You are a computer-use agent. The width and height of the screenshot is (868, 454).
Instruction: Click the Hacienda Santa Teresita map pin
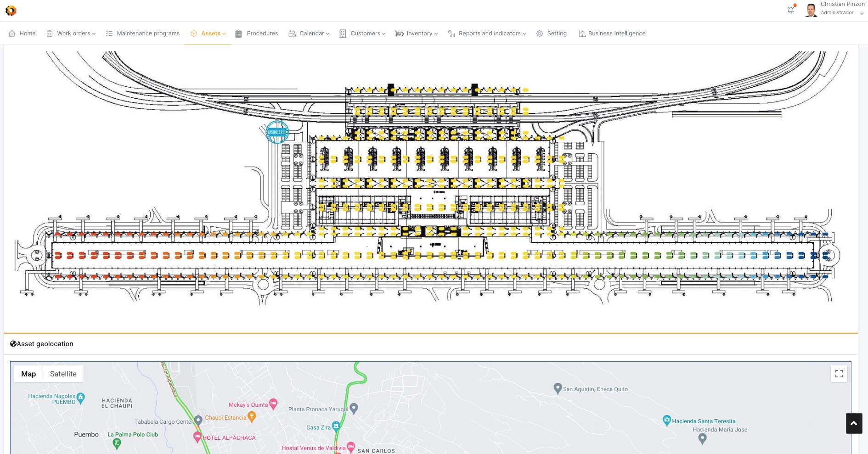[667, 420]
